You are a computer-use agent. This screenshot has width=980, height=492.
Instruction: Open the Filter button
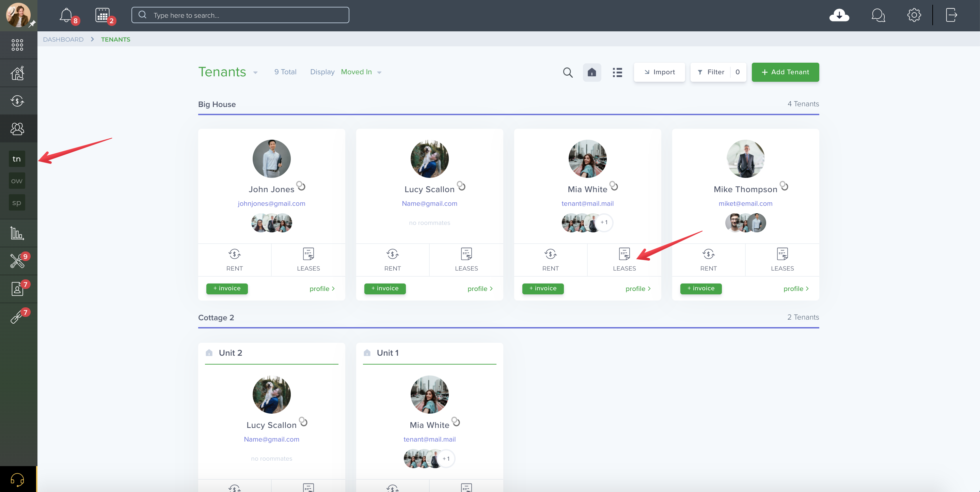[718, 72]
